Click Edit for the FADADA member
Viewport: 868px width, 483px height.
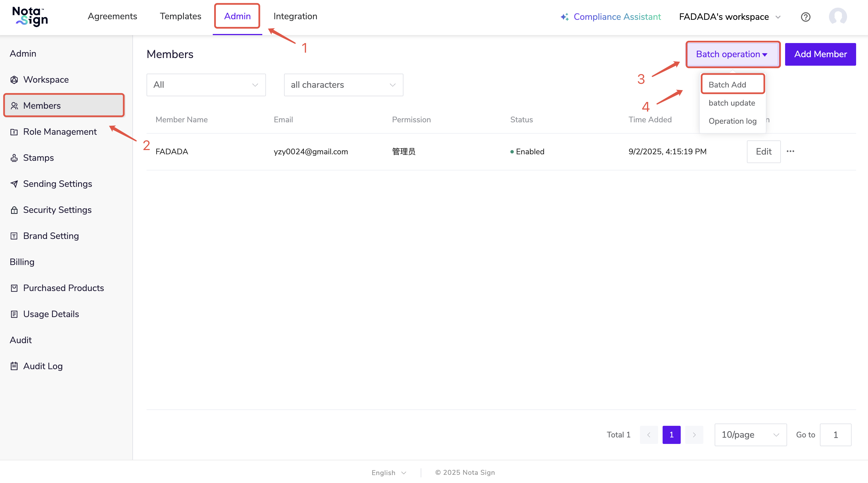click(x=763, y=151)
